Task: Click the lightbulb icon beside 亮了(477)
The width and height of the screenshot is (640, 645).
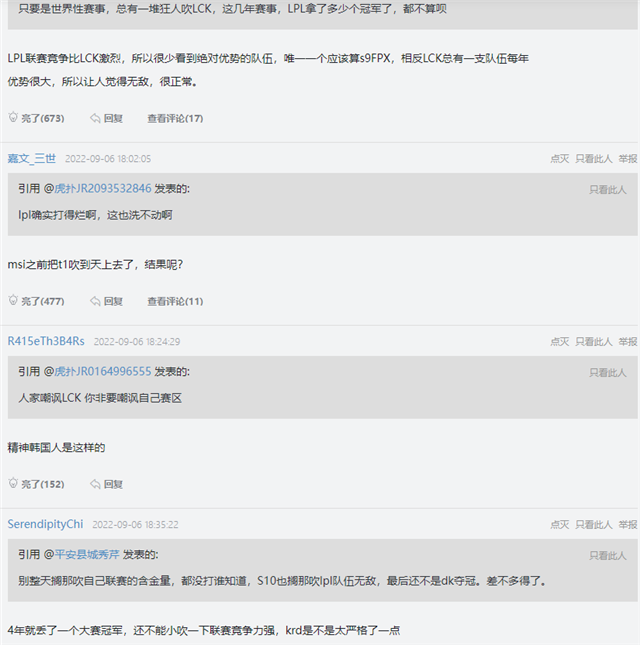Action: pos(14,301)
